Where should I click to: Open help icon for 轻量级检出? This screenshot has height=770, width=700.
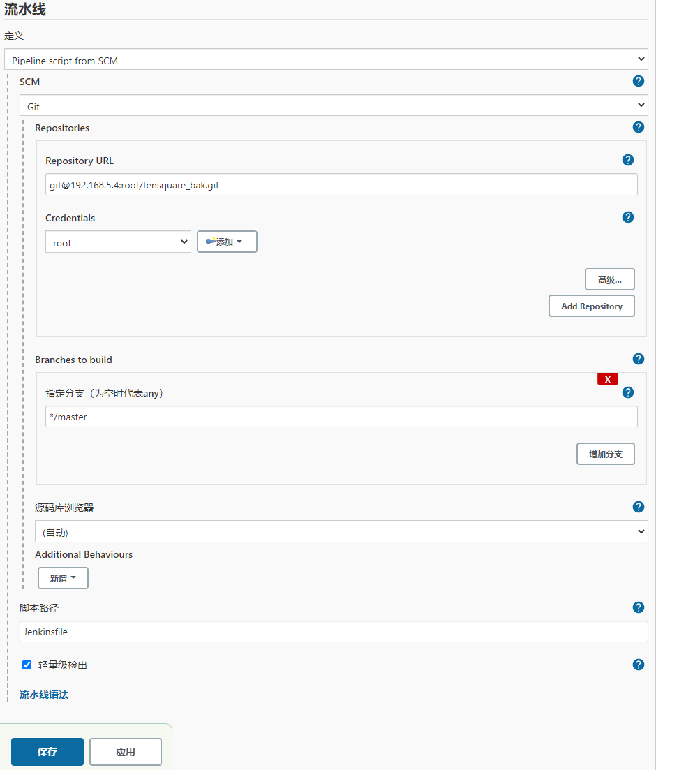(x=638, y=665)
